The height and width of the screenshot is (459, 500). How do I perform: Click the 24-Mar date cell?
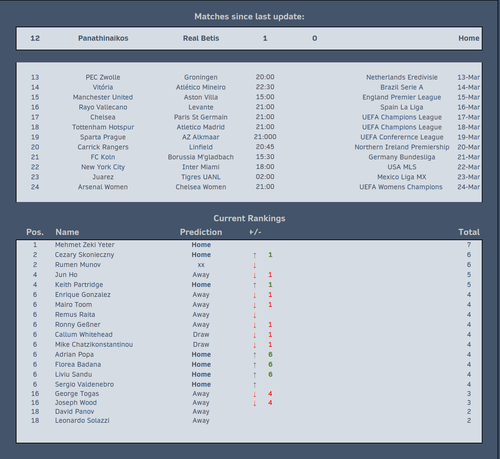click(469, 187)
